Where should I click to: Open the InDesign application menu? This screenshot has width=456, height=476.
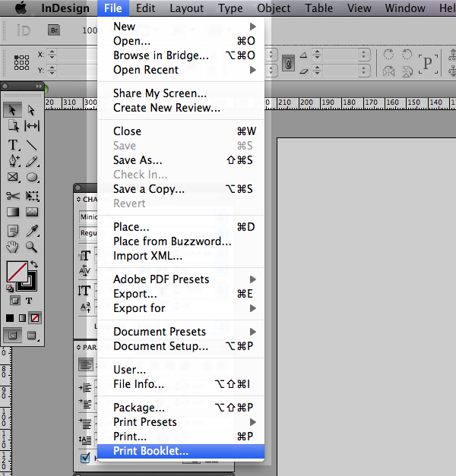pos(65,8)
